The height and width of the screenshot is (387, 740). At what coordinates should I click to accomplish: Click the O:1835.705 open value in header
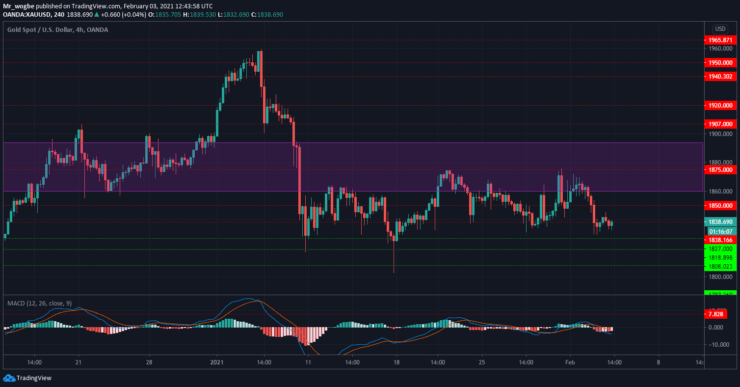point(164,15)
